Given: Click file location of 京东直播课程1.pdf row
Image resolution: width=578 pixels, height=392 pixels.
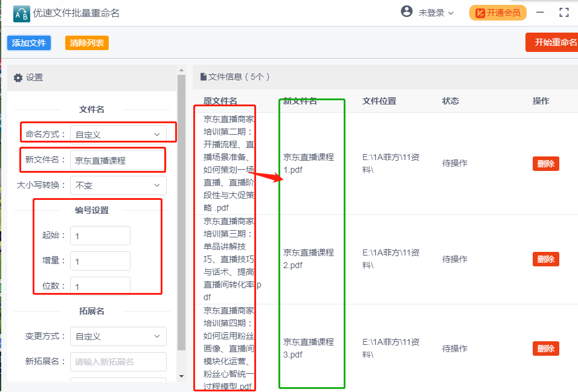Looking at the screenshot, I should pyautogui.click(x=391, y=163).
